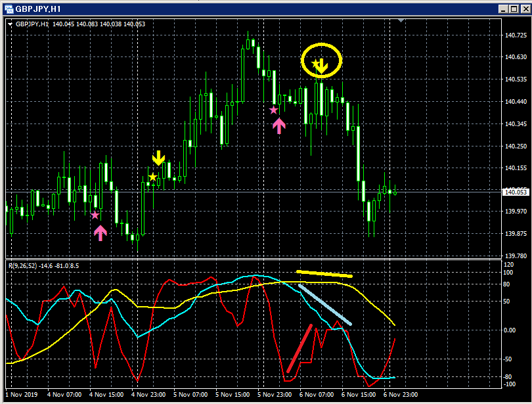Click the 6 Nov 23:00 time label
The image size is (532, 404).
(x=401, y=395)
